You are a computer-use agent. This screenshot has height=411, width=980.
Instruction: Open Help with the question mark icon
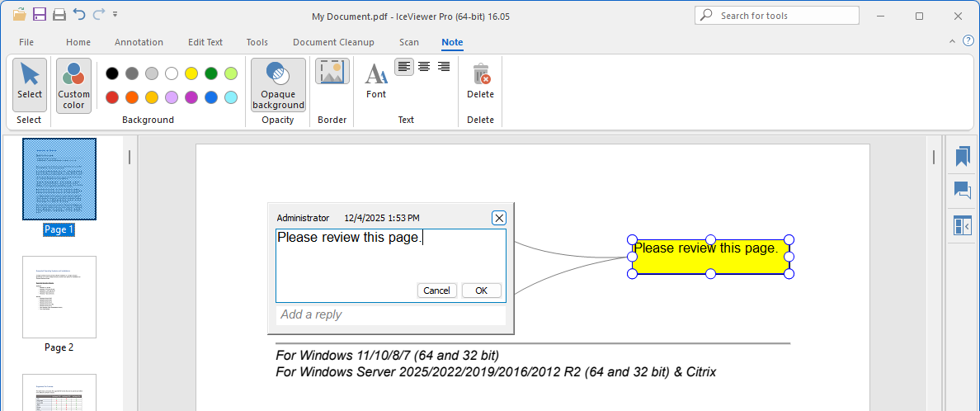point(968,41)
